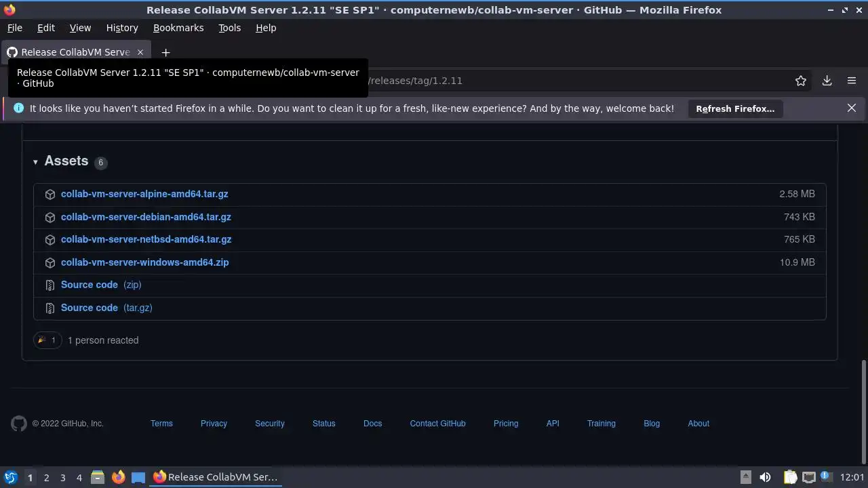Open the About footer link
The width and height of the screenshot is (868, 488).
tap(698, 424)
